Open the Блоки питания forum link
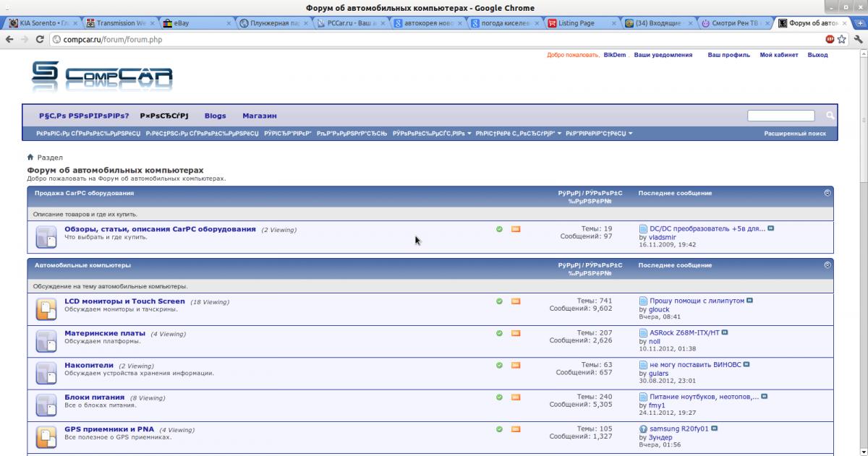This screenshot has height=456, width=868. (x=94, y=397)
